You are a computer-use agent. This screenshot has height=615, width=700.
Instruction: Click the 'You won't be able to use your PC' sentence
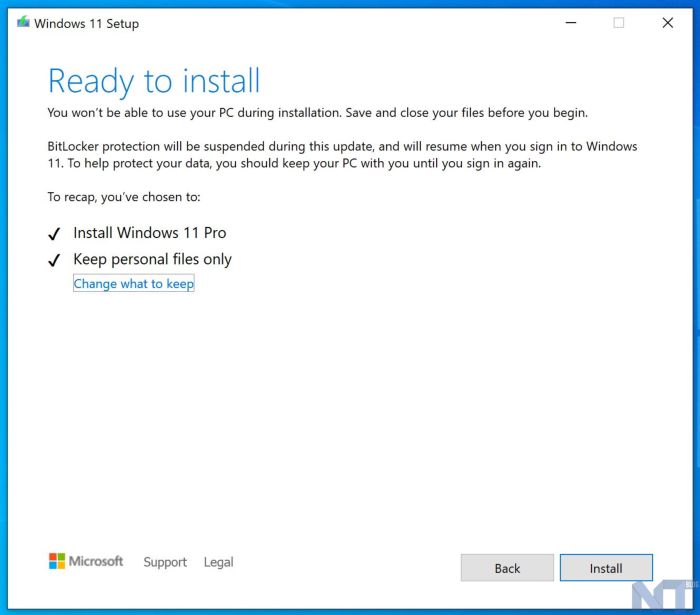317,112
